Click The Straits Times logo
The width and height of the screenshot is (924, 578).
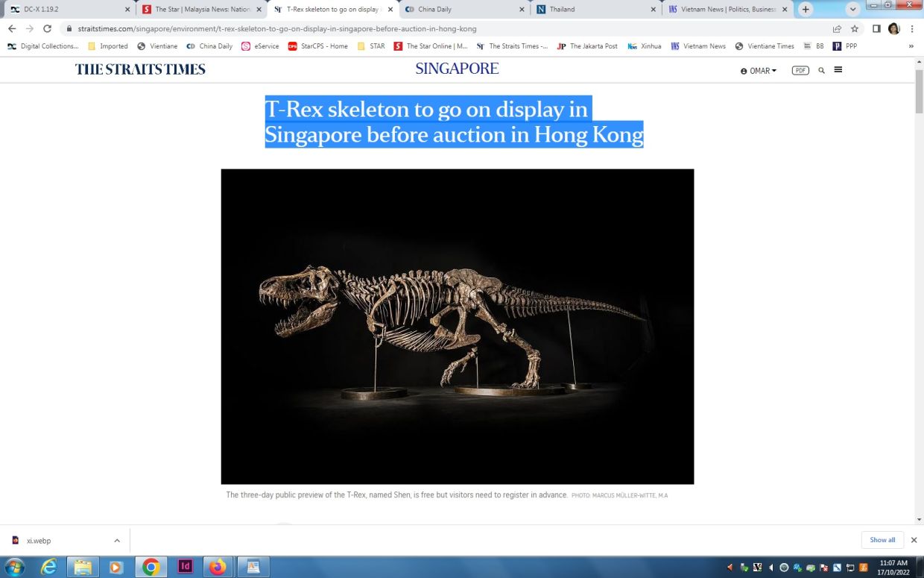click(140, 69)
